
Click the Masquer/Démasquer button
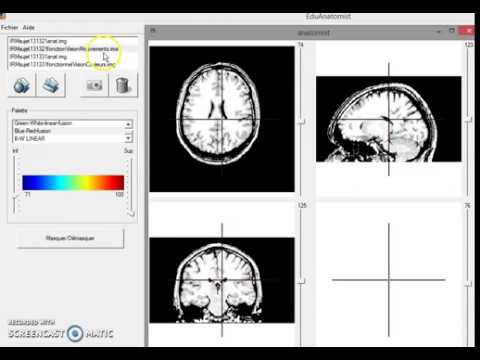tap(70, 238)
